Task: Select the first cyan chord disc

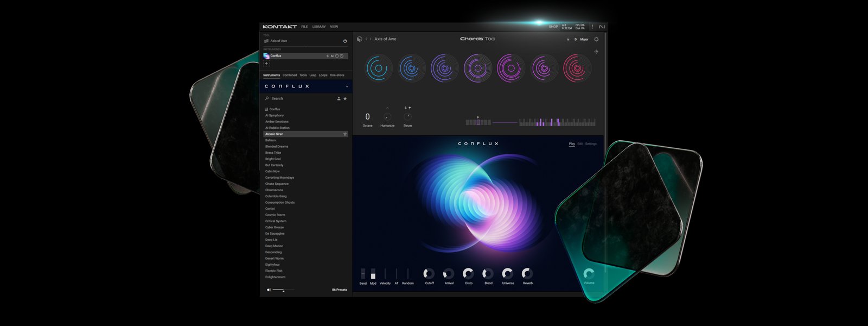Action: coord(378,68)
